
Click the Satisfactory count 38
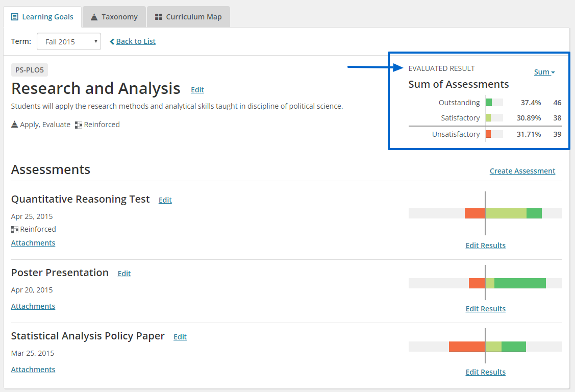click(557, 118)
